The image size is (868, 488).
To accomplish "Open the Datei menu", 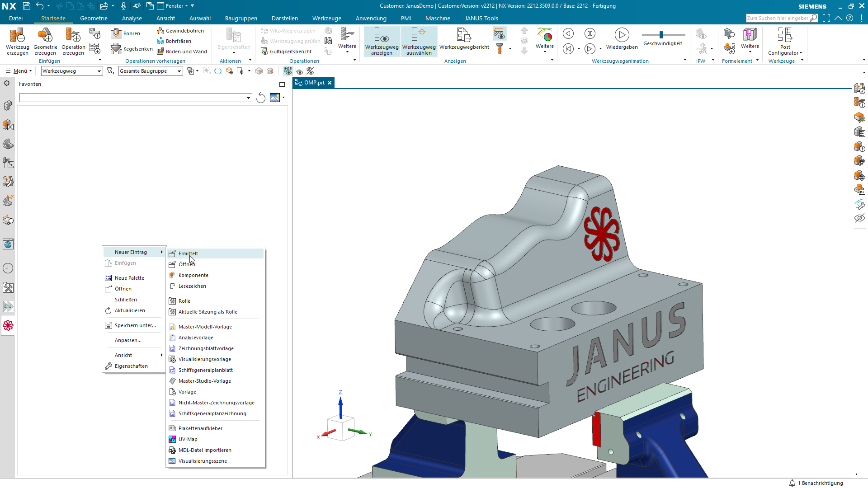I will (16, 19).
